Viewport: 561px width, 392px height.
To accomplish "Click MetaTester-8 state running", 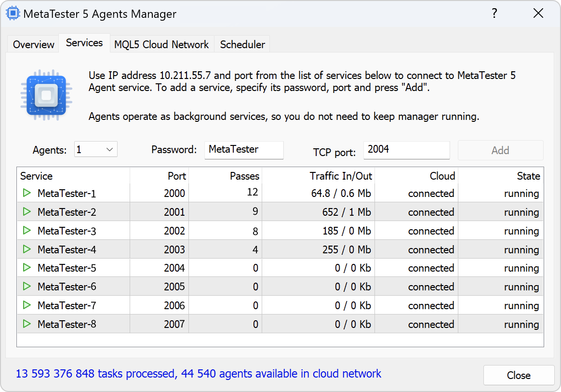I will click(521, 325).
